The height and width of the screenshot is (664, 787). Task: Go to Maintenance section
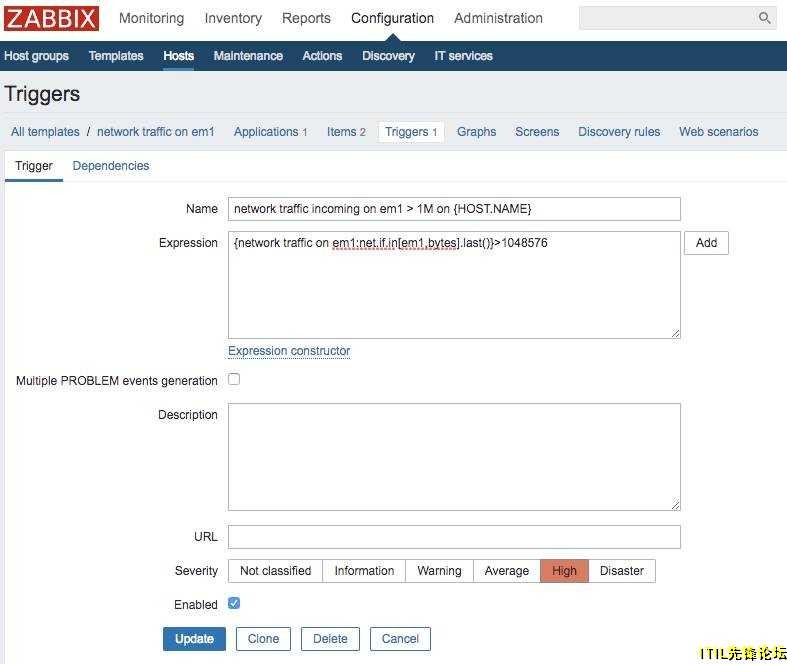(248, 56)
